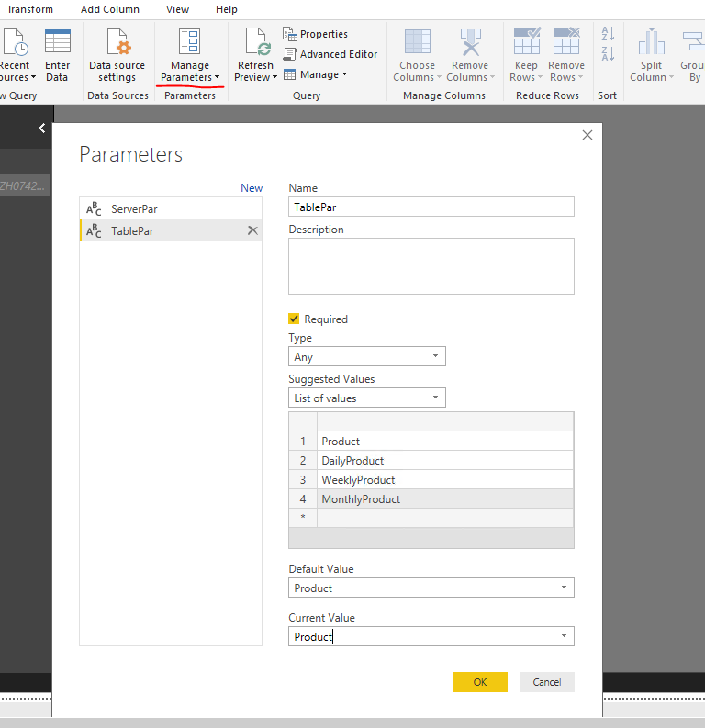Collapse the queries pane with arrow

(x=42, y=129)
